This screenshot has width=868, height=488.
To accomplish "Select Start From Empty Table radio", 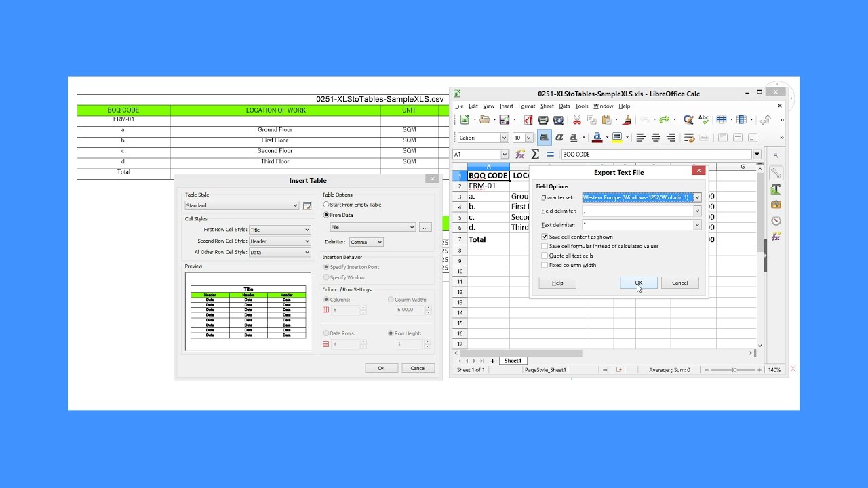I will tap(326, 205).
